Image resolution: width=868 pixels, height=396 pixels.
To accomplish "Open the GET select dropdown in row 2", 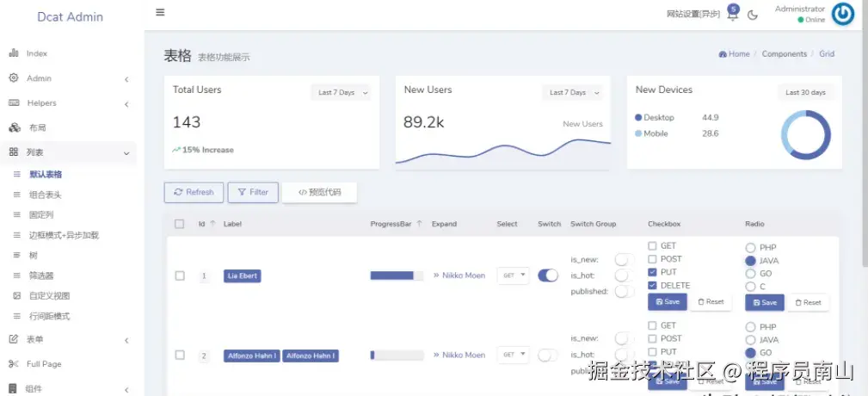I will (x=514, y=355).
